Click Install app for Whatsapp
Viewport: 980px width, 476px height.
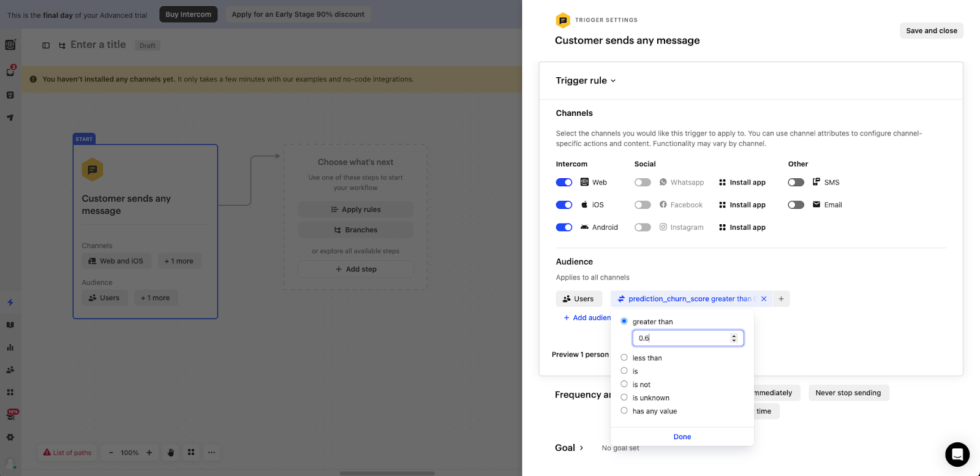pyautogui.click(x=742, y=183)
